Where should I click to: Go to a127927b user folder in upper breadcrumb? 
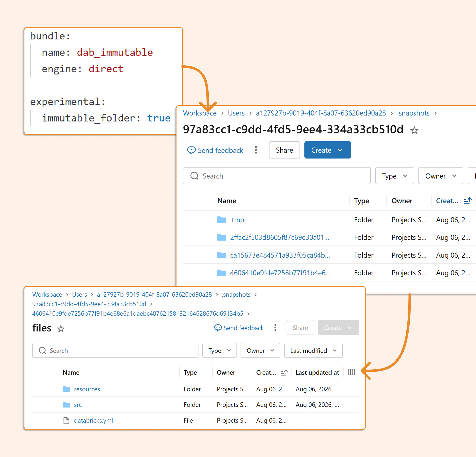321,113
